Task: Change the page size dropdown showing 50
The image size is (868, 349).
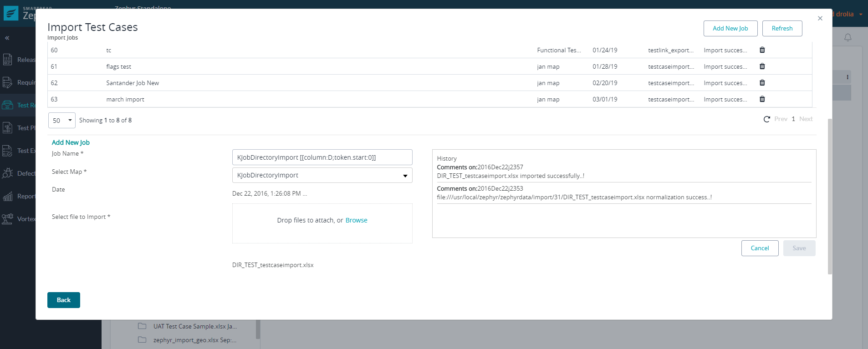Action: (61, 121)
